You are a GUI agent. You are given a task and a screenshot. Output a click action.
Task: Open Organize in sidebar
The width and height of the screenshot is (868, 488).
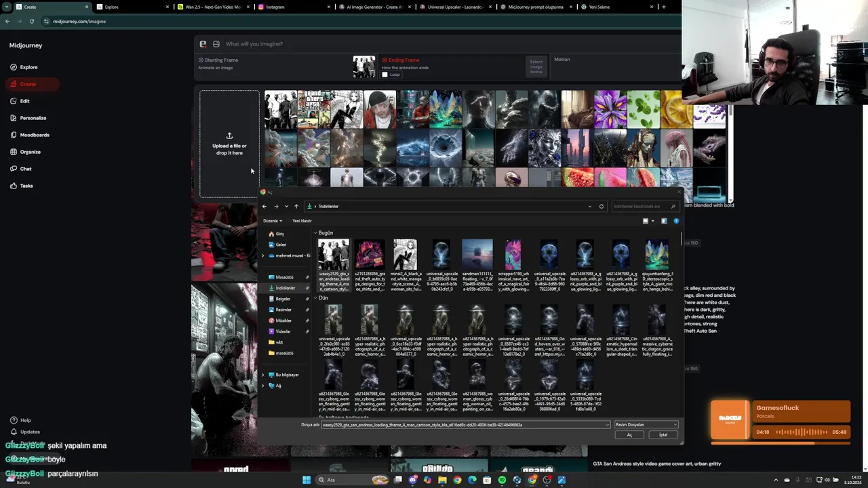coord(26,152)
